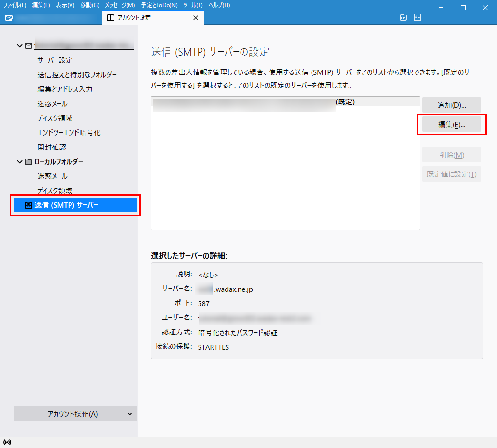Click the 暗号化されたパスワード認証 value

238,332
